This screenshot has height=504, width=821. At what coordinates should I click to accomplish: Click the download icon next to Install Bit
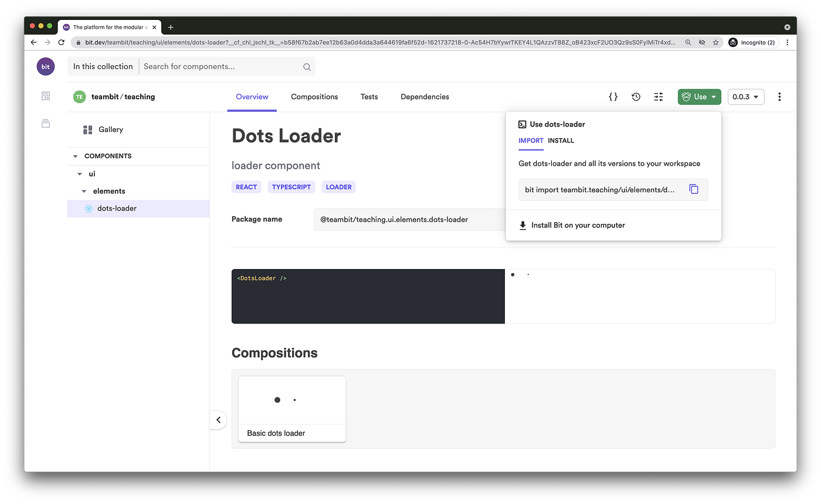point(522,224)
